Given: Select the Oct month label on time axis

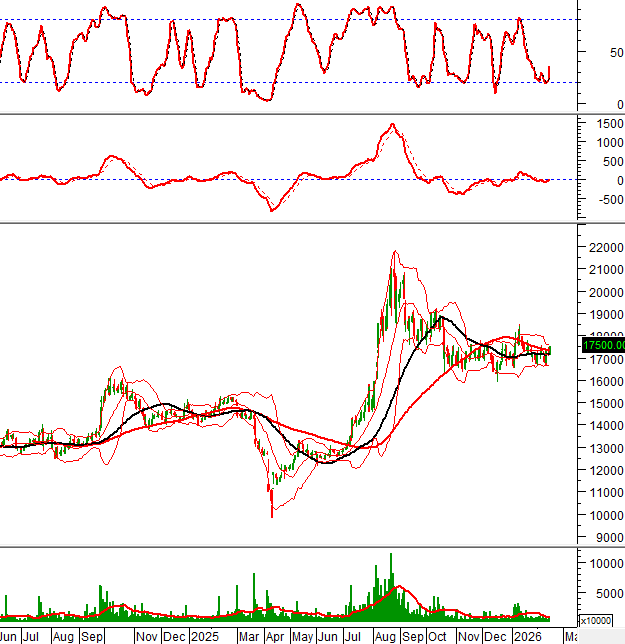Looking at the screenshot, I should [x=437, y=636].
